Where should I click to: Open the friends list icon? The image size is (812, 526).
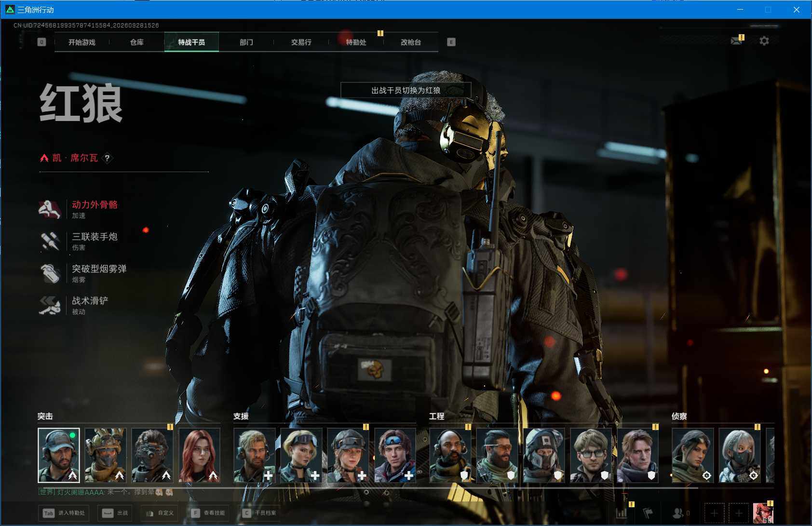(x=678, y=513)
